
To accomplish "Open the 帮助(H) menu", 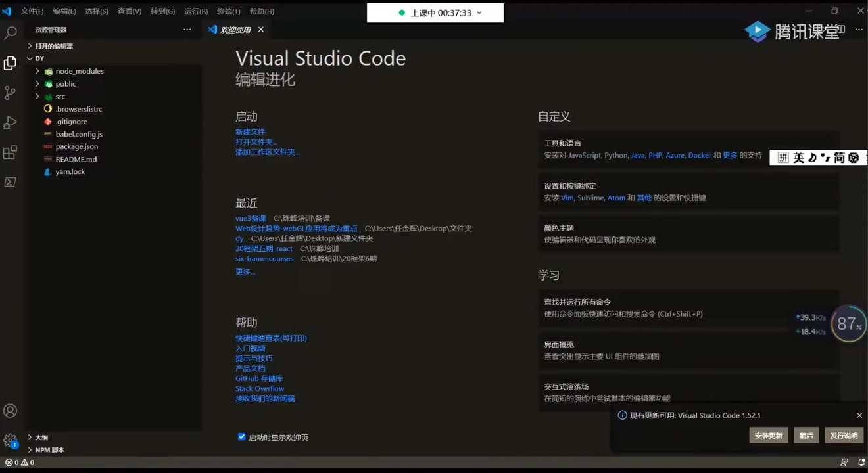I will [262, 11].
